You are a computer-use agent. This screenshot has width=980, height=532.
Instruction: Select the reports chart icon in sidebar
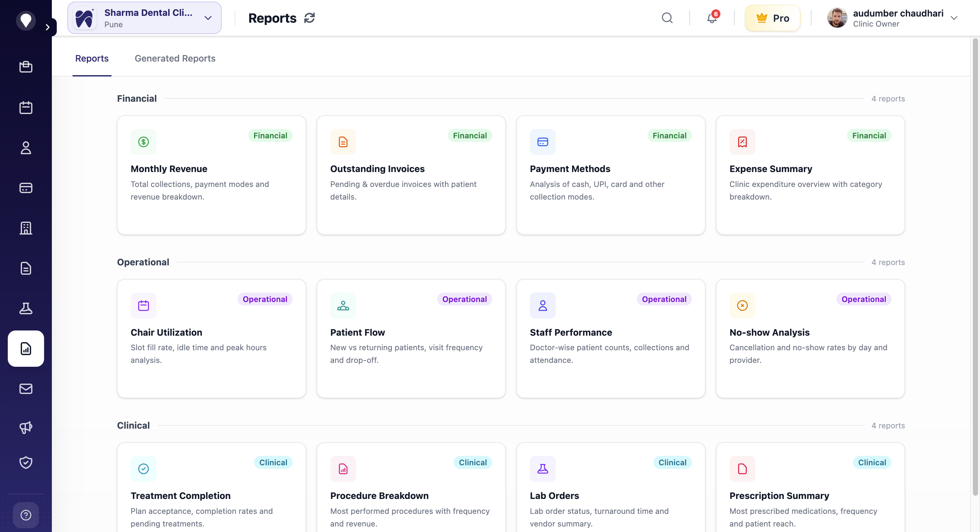(x=26, y=349)
